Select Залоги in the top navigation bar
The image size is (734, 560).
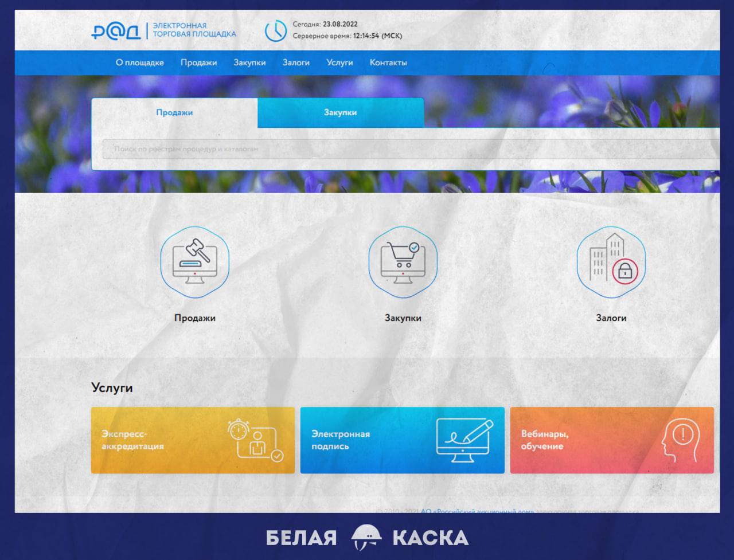[x=296, y=62]
